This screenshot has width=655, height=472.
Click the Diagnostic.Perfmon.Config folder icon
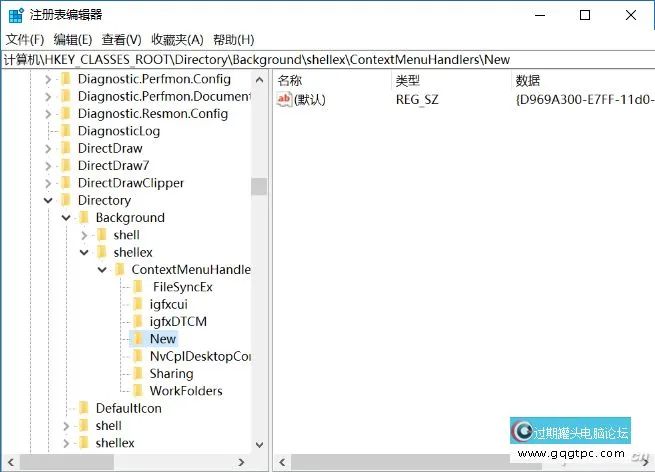tap(66, 79)
